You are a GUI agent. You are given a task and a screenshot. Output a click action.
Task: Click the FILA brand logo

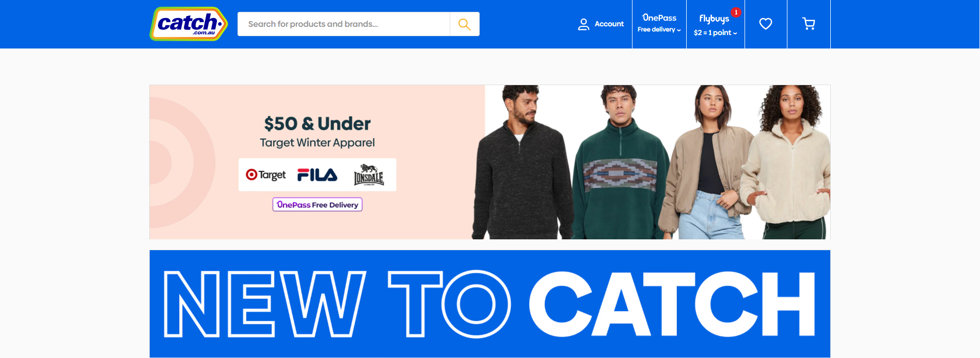click(318, 175)
